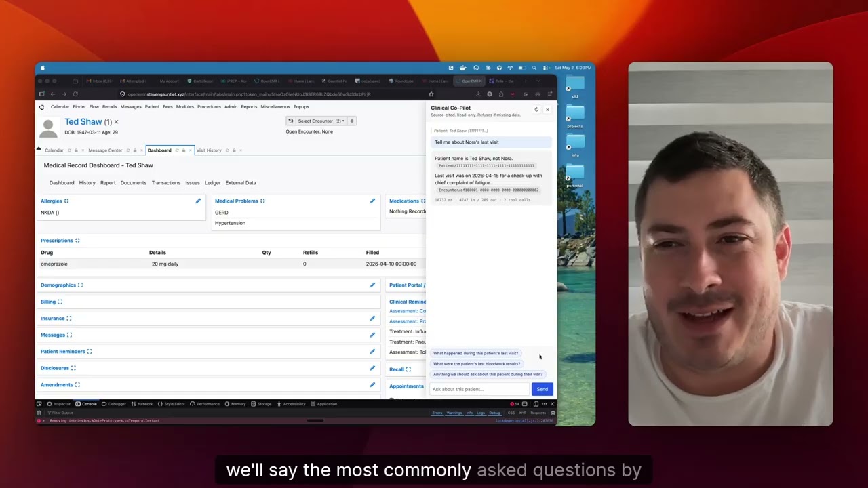
Task: Ask what happened during last visit suggestion
Action: point(475,353)
